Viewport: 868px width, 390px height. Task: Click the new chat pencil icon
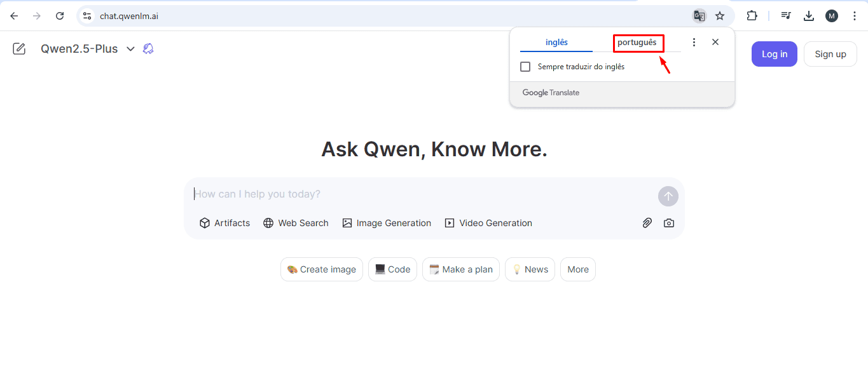(19, 49)
